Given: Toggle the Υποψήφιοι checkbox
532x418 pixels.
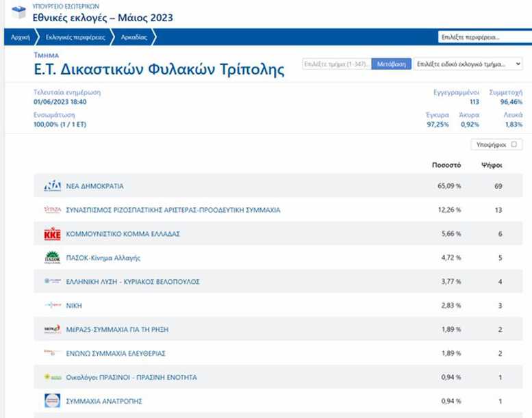Looking at the screenshot, I should coord(514,144).
